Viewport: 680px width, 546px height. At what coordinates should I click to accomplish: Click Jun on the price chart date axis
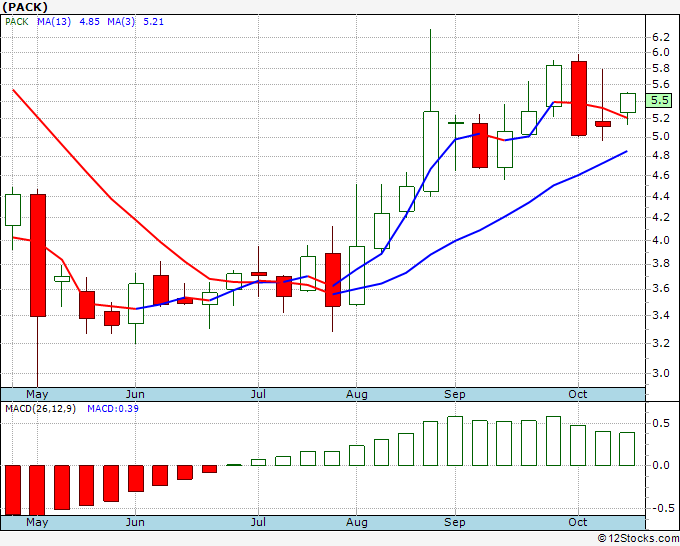pos(135,395)
